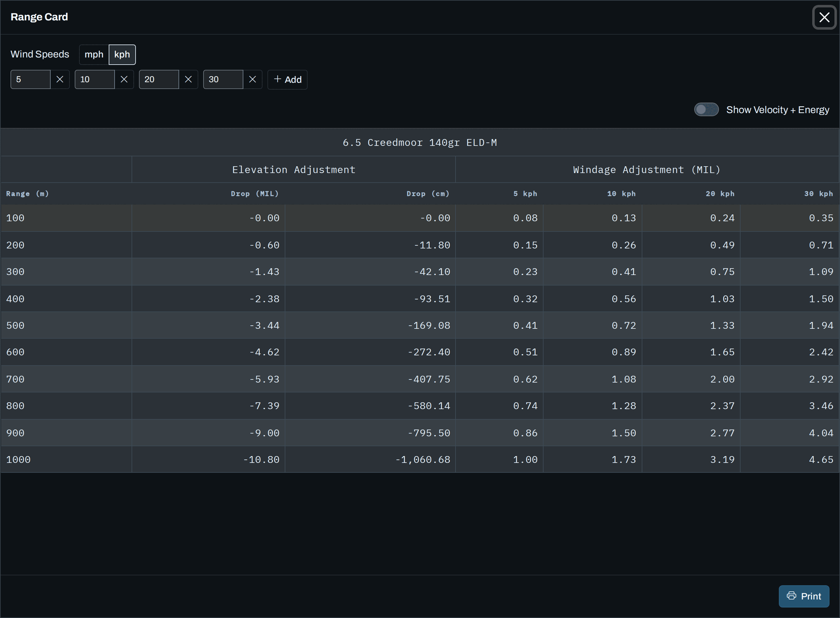Click the -93.51 drop cm value

coord(432,299)
